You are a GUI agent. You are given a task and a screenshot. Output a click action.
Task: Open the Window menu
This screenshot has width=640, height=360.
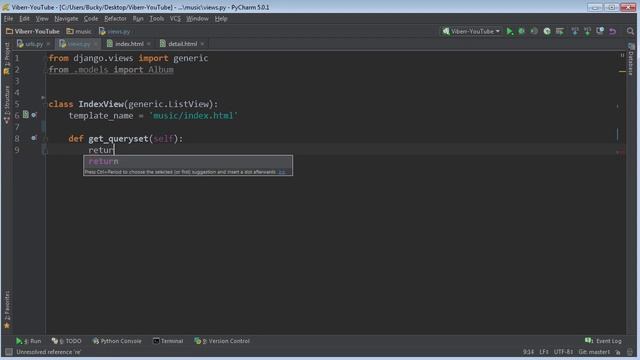pyautogui.click(x=197, y=19)
